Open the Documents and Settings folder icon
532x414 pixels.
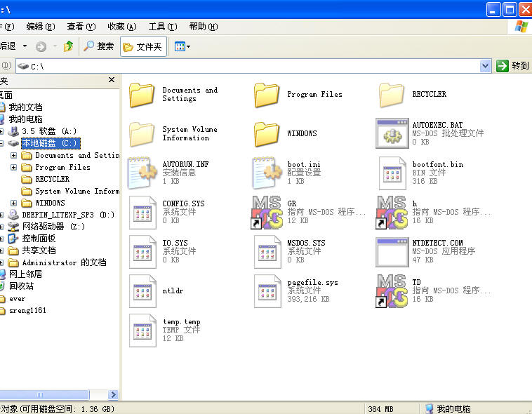[x=142, y=95]
